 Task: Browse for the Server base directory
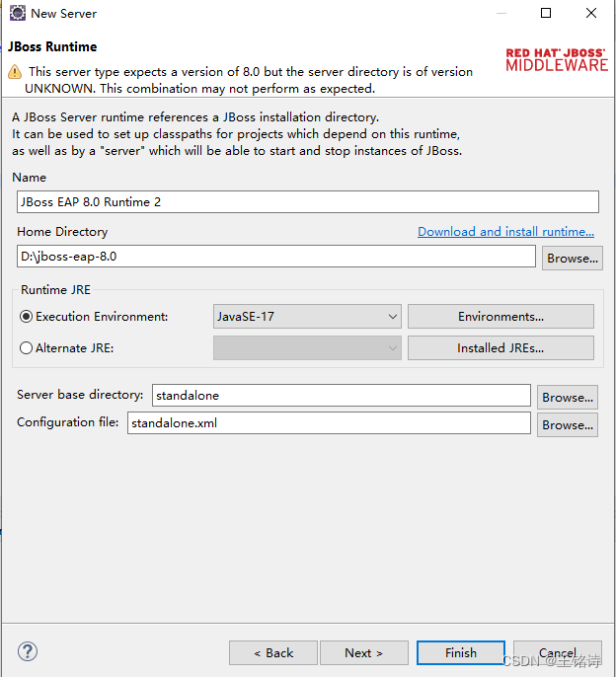coord(568,397)
